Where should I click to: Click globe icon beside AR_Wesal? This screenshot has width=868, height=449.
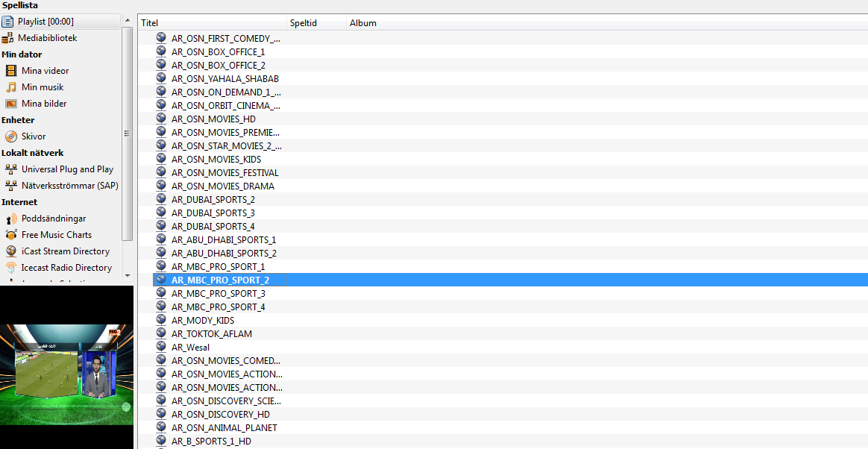pyautogui.click(x=161, y=347)
